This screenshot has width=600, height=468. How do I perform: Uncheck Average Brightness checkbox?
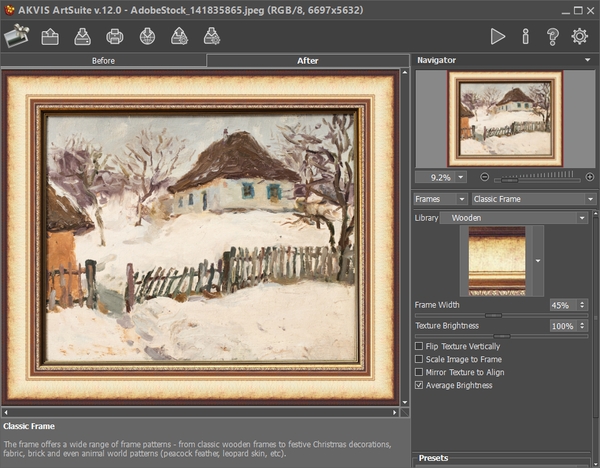coord(419,385)
